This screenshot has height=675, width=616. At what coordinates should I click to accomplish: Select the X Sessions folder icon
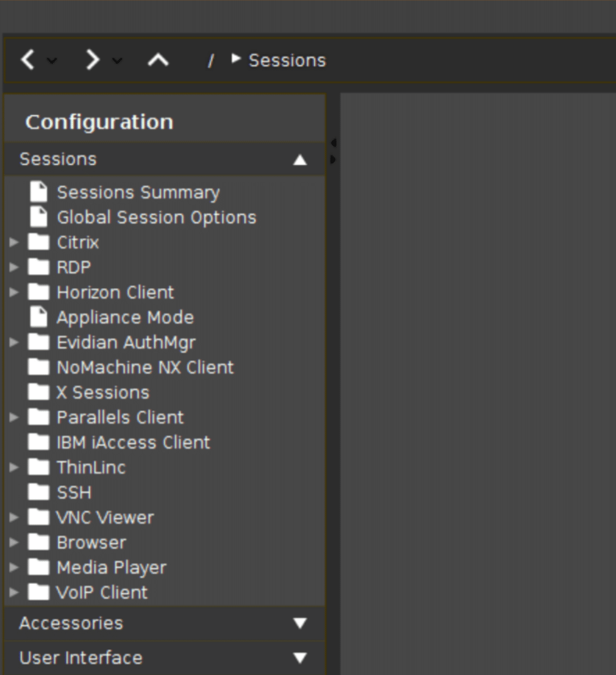pyautogui.click(x=38, y=392)
